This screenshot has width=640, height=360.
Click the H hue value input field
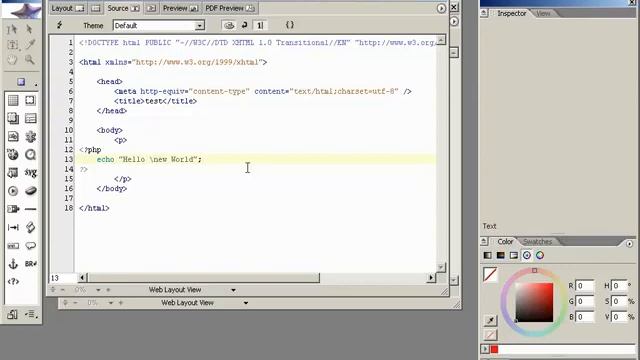(x=619, y=286)
